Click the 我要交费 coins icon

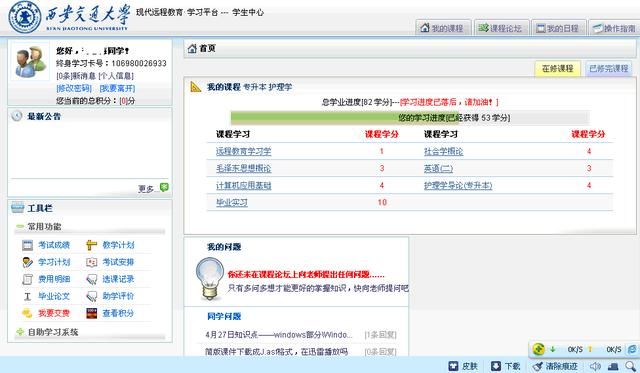[x=27, y=313]
